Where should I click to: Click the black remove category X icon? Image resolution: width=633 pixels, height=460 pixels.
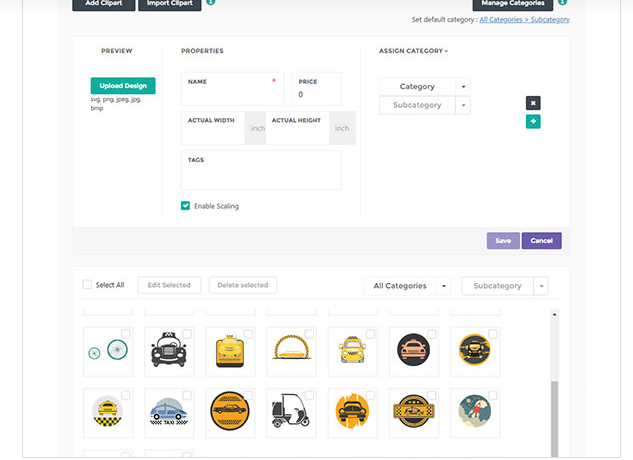[x=533, y=103]
